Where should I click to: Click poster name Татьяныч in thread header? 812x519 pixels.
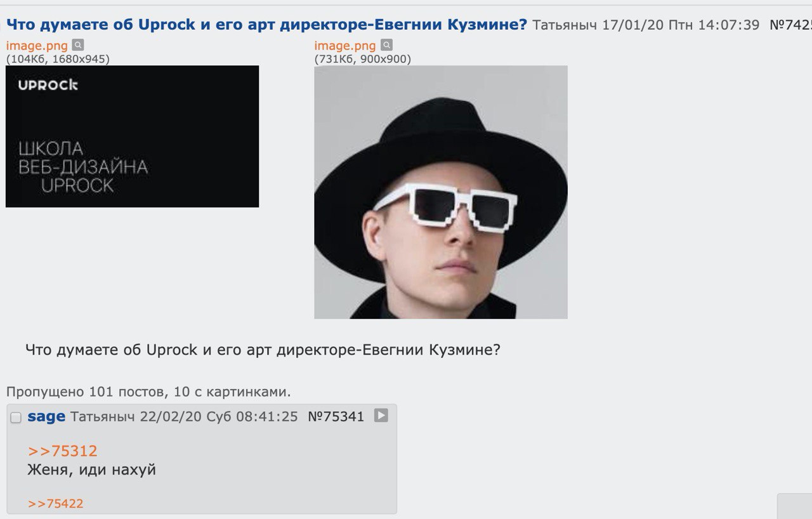click(x=565, y=25)
